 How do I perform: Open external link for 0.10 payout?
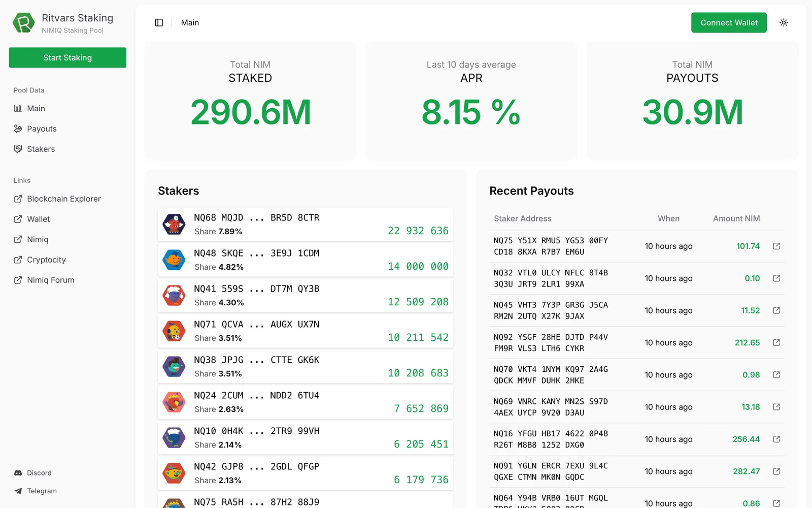(776, 278)
